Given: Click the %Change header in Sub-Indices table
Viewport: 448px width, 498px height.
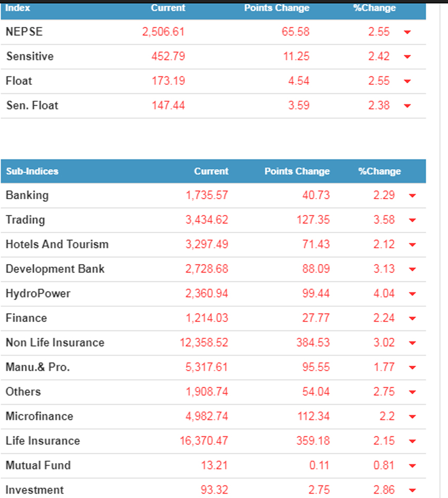Looking at the screenshot, I should tap(379, 171).
